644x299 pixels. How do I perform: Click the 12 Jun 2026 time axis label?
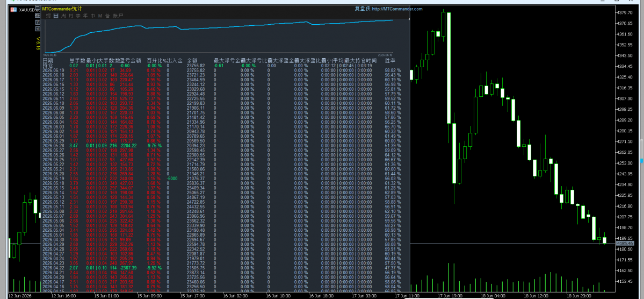(20, 295)
